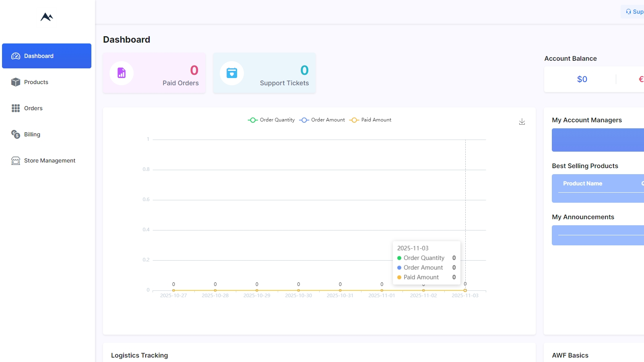Viewport: 644px width, 362px height.
Task: Open the Dashboard menu item
Action: (x=47, y=56)
